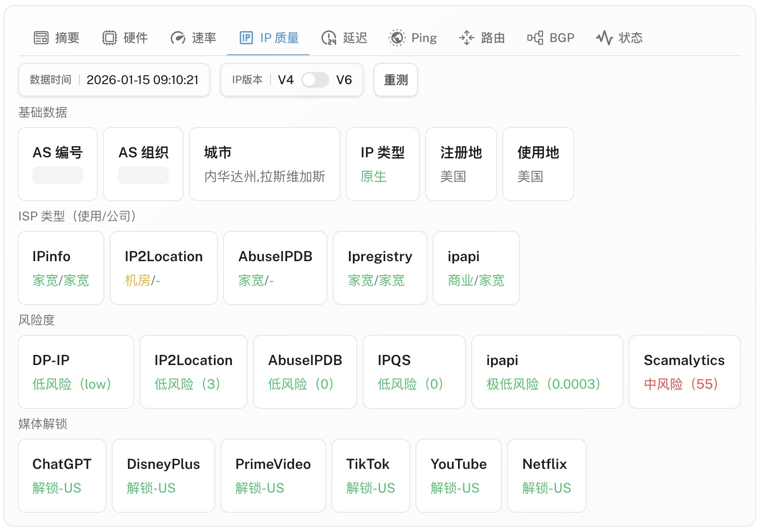Click the Scamalytics risk card
This screenshot has height=532, width=761.
[684, 372]
